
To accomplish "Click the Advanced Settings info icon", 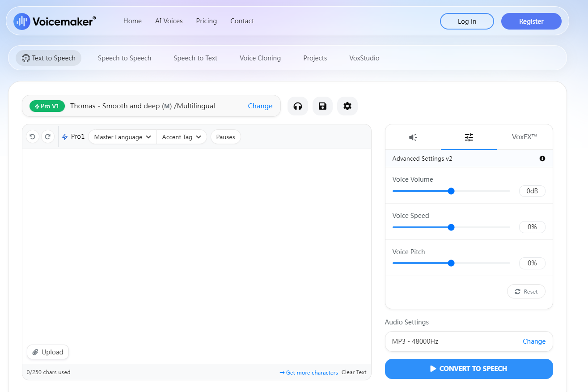I will (x=542, y=158).
